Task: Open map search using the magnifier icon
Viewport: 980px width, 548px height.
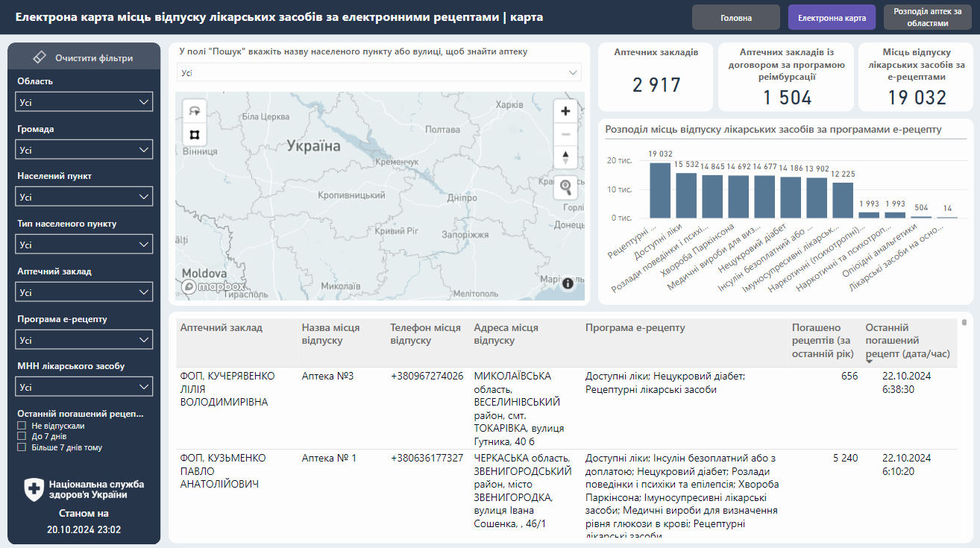Action: pyautogui.click(x=565, y=187)
